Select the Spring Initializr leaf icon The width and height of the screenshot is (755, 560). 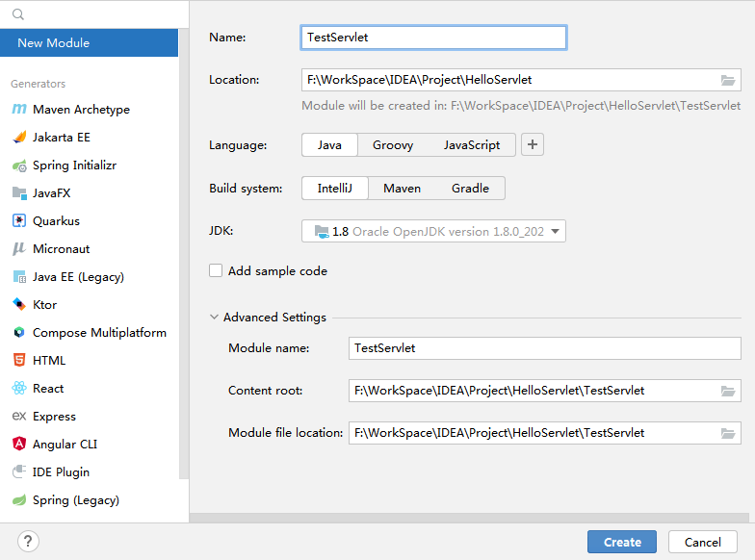(x=19, y=165)
